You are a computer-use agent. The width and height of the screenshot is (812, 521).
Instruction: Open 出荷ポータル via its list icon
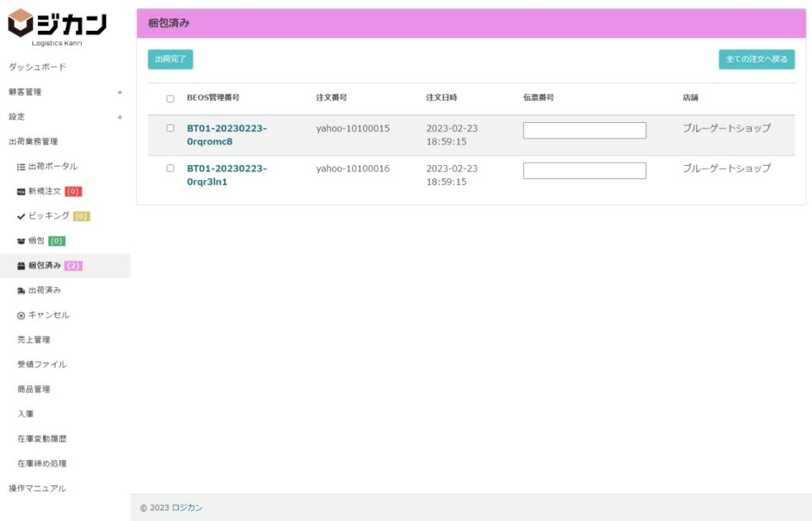click(x=21, y=167)
